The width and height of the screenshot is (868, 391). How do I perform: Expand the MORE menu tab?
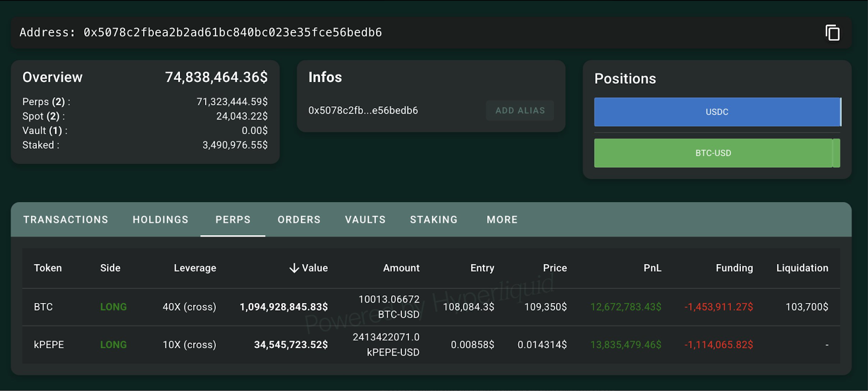pyautogui.click(x=502, y=219)
